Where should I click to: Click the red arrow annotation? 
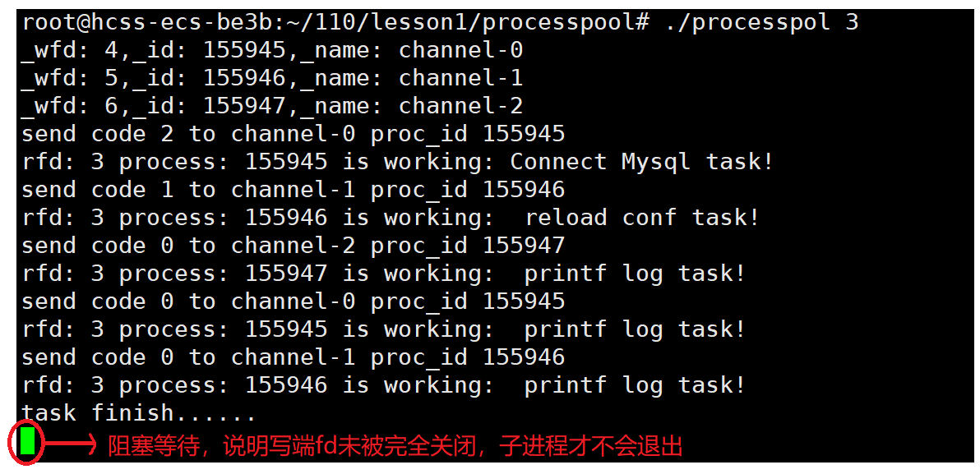click(70, 444)
